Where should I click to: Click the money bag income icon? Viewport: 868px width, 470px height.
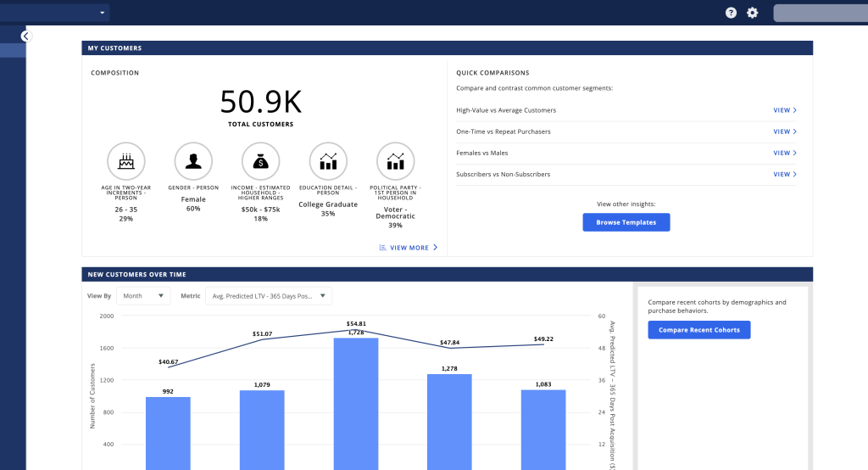(260, 160)
